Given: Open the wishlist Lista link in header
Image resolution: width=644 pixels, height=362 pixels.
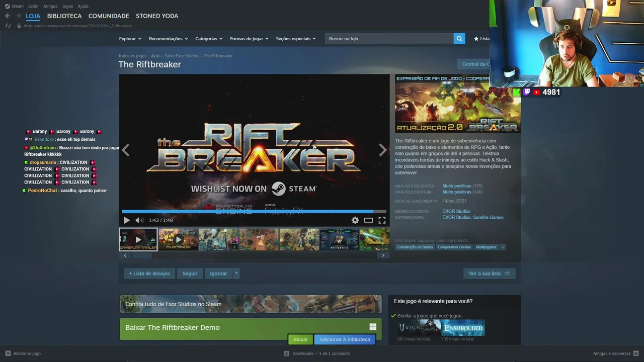Looking at the screenshot, I should 481,39.
